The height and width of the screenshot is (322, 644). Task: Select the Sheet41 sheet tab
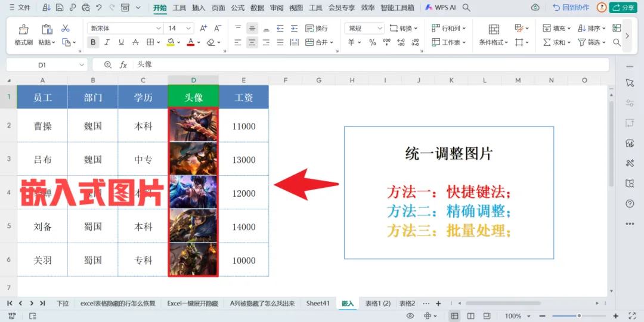click(318, 304)
